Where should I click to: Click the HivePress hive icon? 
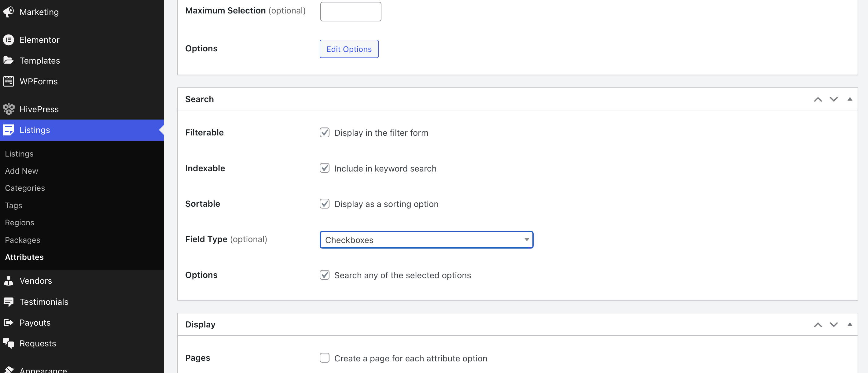tap(9, 109)
